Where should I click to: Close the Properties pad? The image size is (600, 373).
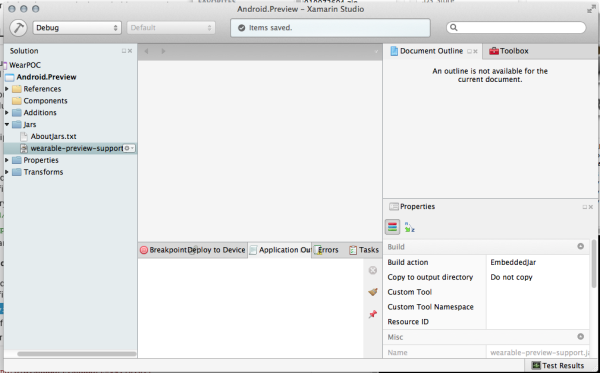click(x=591, y=207)
